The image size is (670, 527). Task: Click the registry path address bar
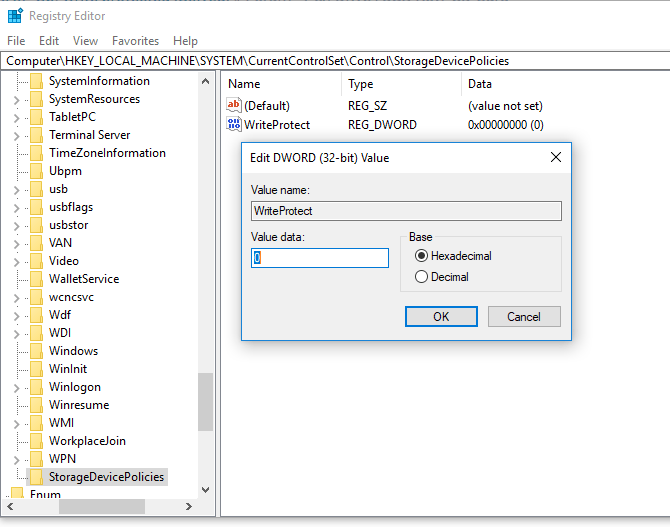coord(335,61)
